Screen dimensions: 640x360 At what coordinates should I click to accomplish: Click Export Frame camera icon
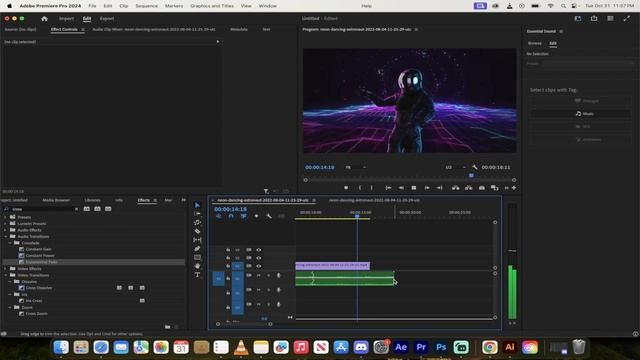pos(482,188)
